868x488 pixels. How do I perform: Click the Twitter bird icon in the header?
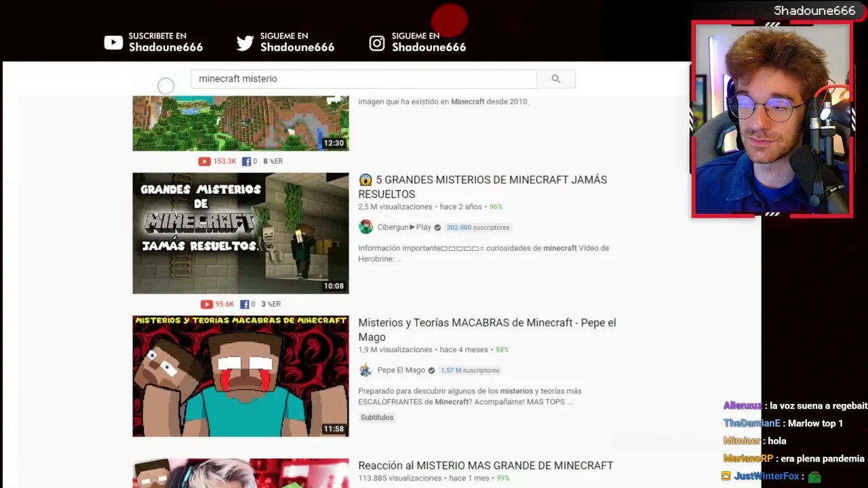coord(245,43)
